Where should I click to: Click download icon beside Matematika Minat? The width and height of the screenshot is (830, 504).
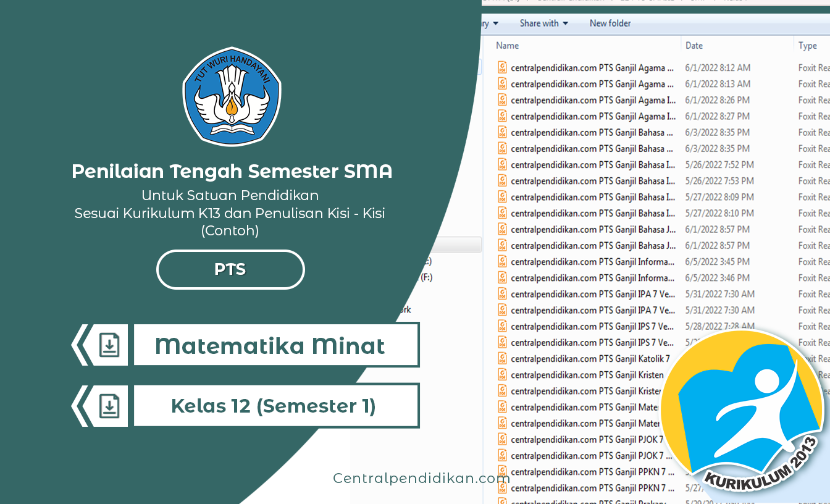point(109,345)
